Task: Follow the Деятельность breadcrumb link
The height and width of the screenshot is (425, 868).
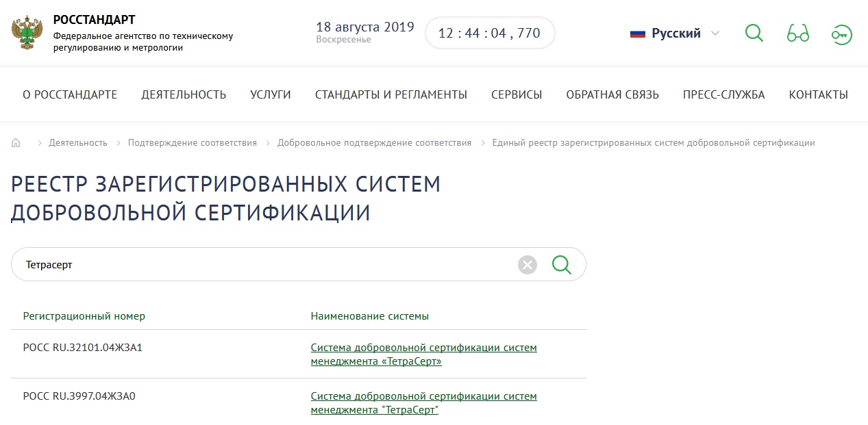Action: [x=78, y=143]
